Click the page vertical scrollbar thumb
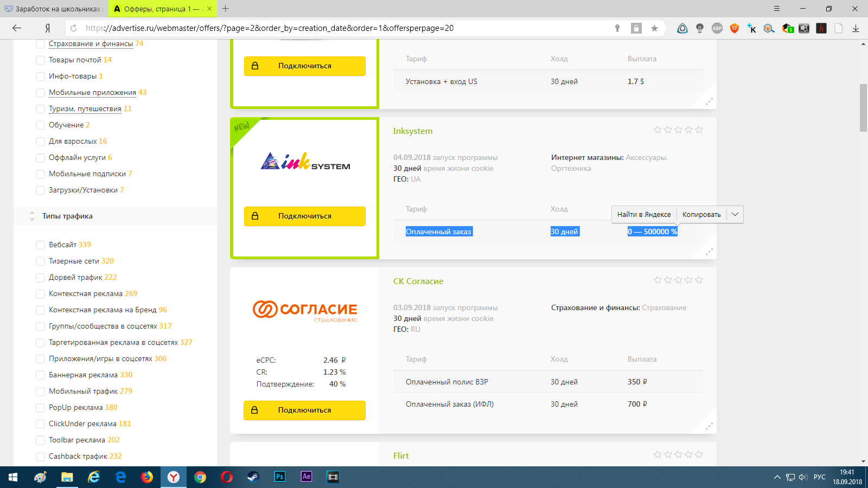868x488 pixels. click(x=863, y=108)
